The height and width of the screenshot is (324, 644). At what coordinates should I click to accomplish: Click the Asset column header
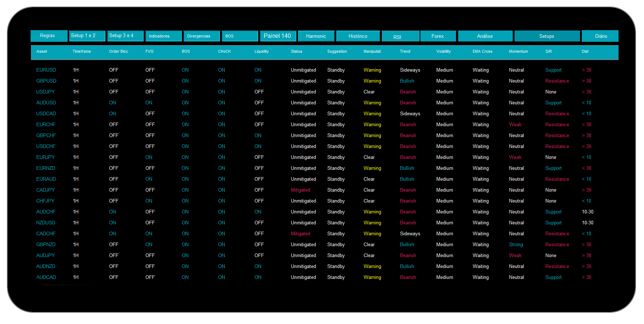pyautogui.click(x=42, y=52)
